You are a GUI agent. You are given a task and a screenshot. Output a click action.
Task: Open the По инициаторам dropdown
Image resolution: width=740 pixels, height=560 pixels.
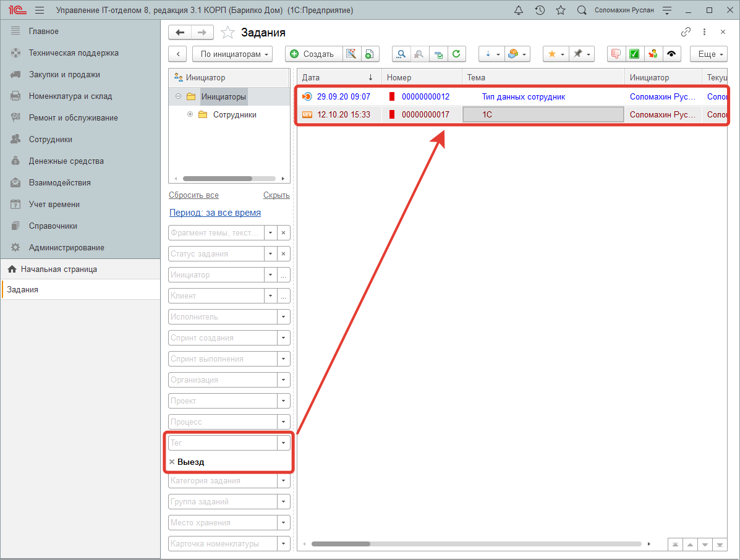click(x=232, y=54)
